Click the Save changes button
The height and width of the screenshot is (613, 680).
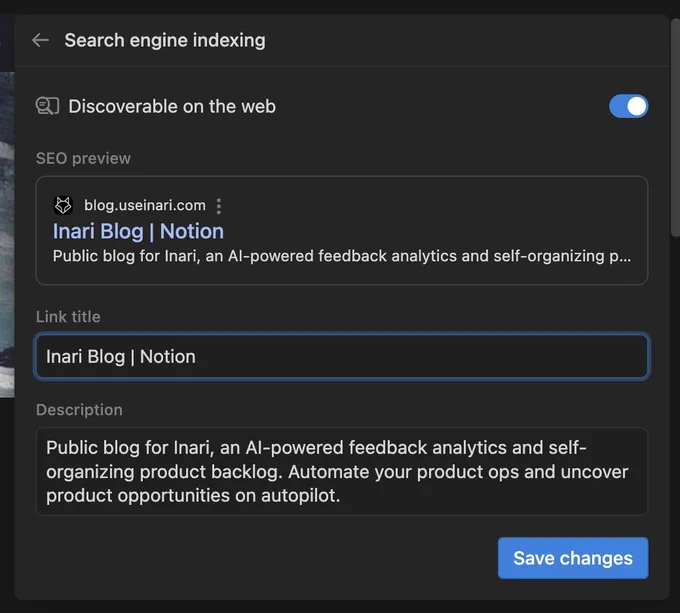(x=573, y=558)
